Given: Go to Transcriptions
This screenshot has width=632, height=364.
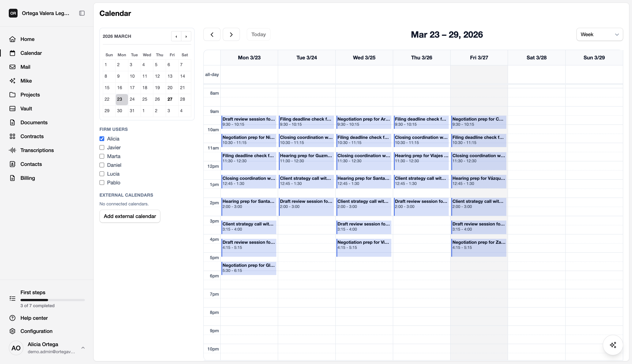Looking at the screenshot, I should point(37,150).
